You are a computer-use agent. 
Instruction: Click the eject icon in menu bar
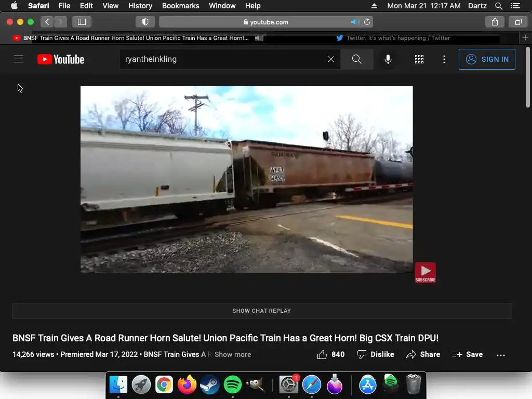pyautogui.click(x=374, y=6)
